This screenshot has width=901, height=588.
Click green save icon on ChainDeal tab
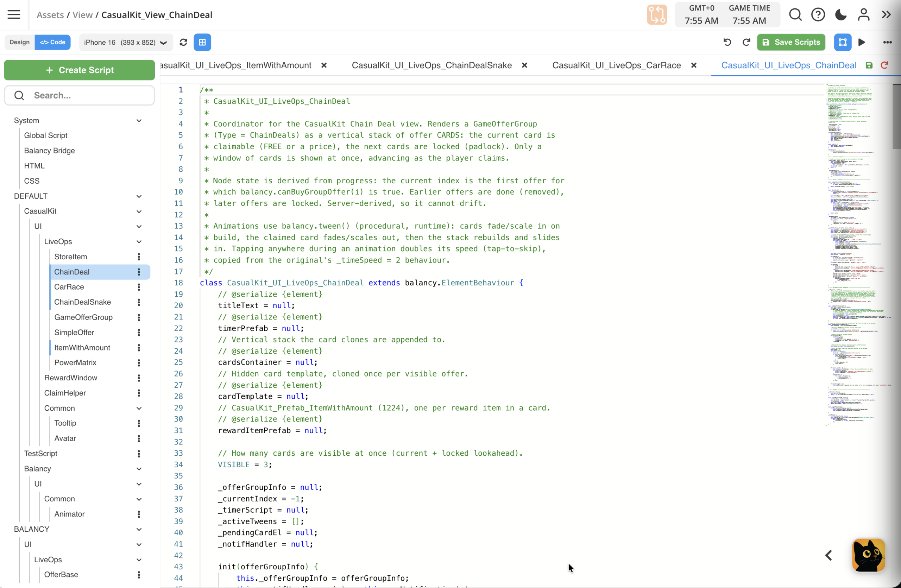click(869, 65)
